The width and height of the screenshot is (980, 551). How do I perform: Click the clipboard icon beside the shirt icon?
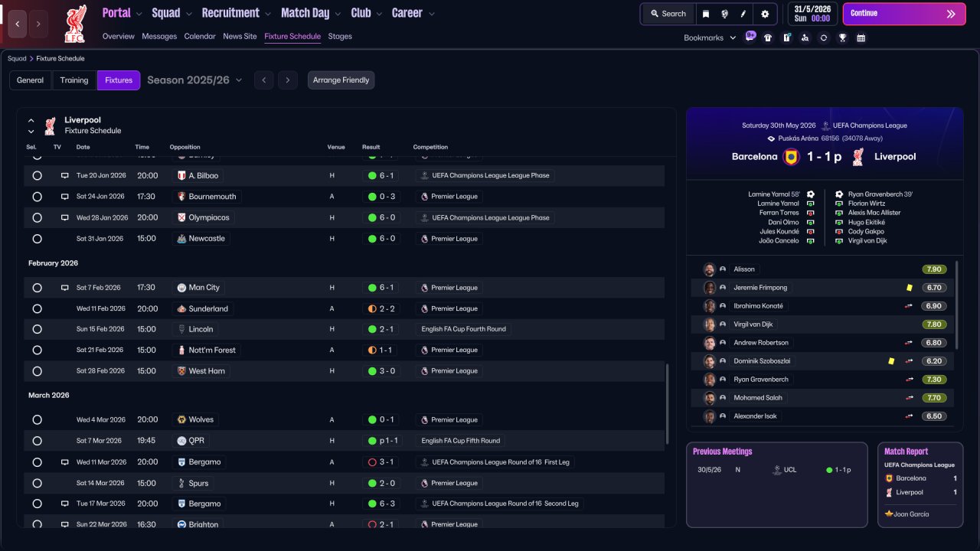(786, 37)
